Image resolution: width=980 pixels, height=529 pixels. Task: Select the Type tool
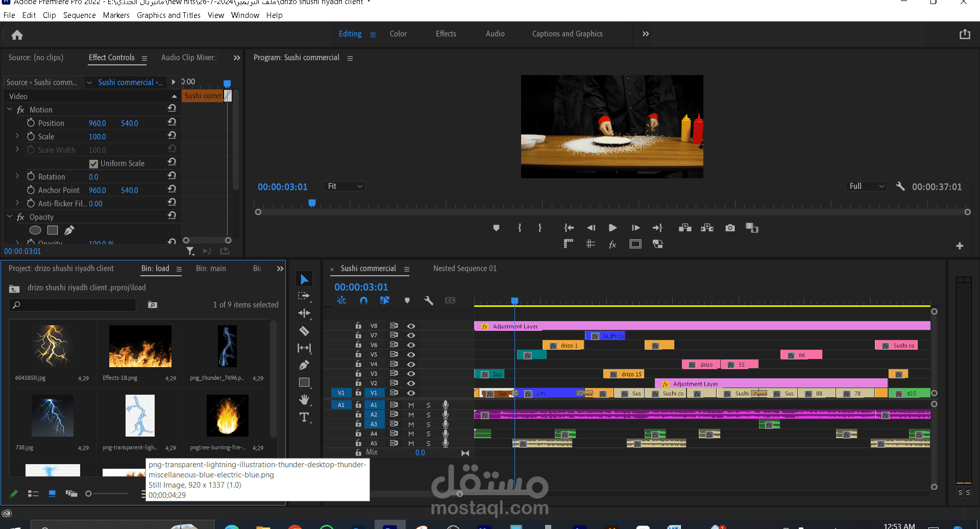pyautogui.click(x=304, y=417)
